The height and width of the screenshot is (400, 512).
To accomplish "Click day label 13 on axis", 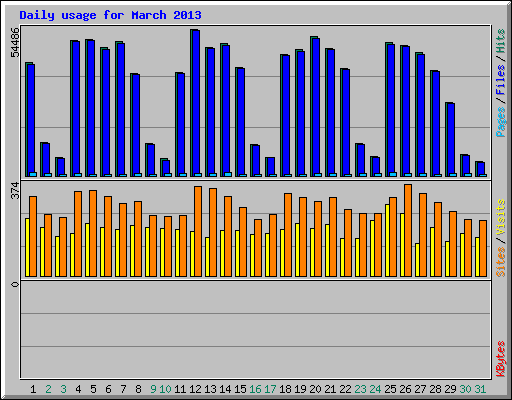I will point(210,389).
